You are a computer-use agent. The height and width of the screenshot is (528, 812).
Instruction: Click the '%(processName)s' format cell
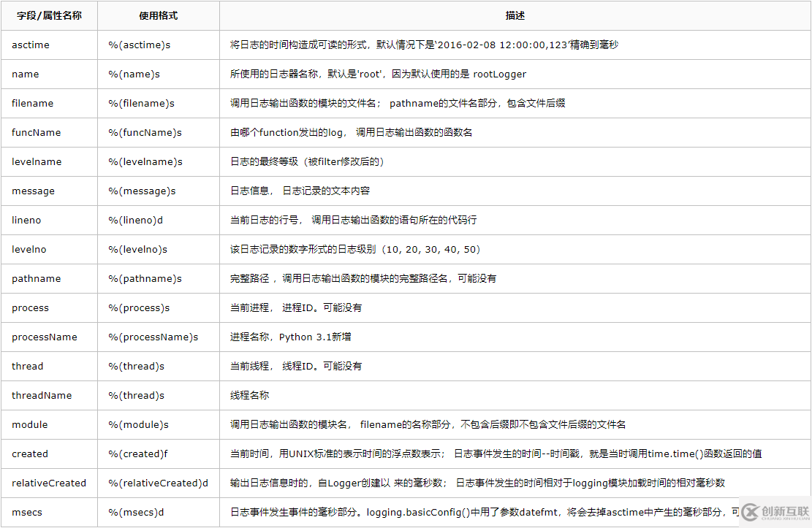159,337
